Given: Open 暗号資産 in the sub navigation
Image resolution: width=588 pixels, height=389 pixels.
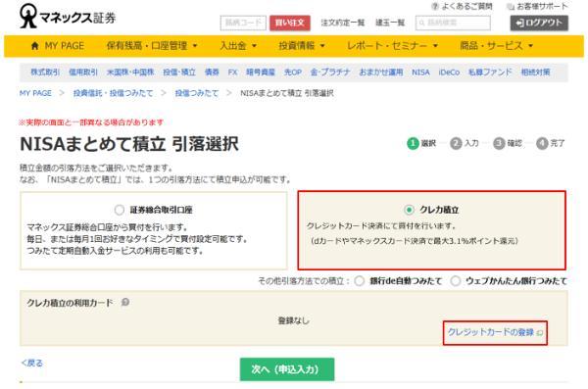Looking at the screenshot, I should coord(261,73).
